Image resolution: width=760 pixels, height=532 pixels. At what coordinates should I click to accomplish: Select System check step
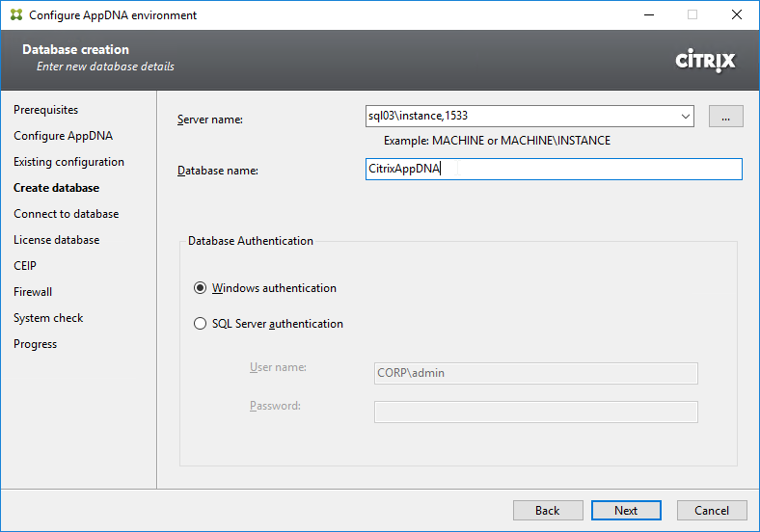48,318
